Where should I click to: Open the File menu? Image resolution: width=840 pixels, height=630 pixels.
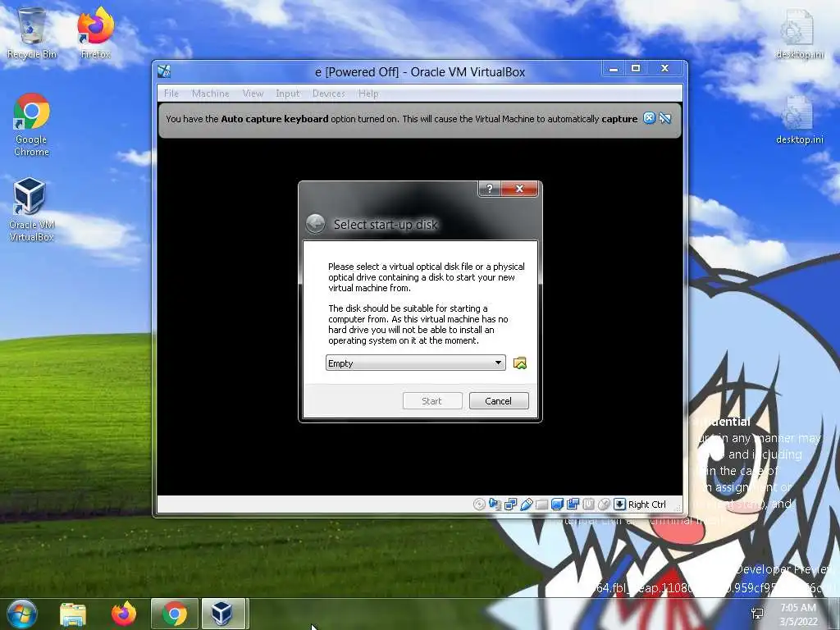[x=171, y=94]
